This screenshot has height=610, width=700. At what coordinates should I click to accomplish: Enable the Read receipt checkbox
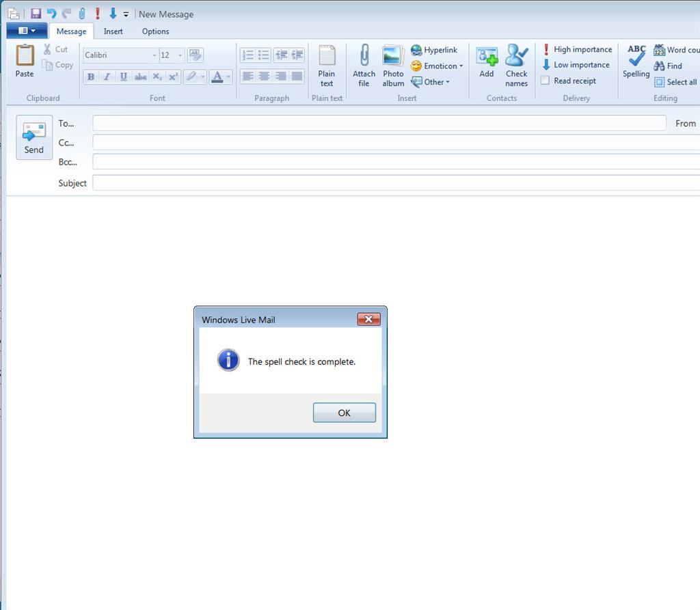click(x=545, y=81)
